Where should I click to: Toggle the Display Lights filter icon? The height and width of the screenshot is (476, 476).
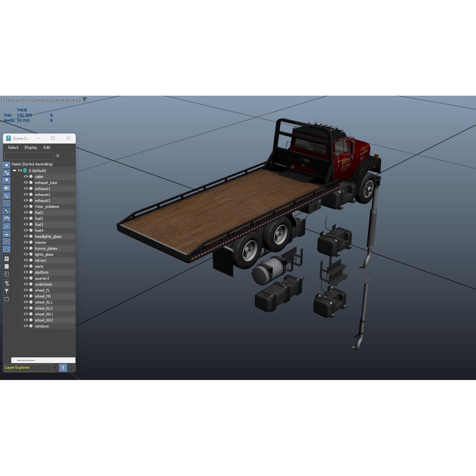7,180
